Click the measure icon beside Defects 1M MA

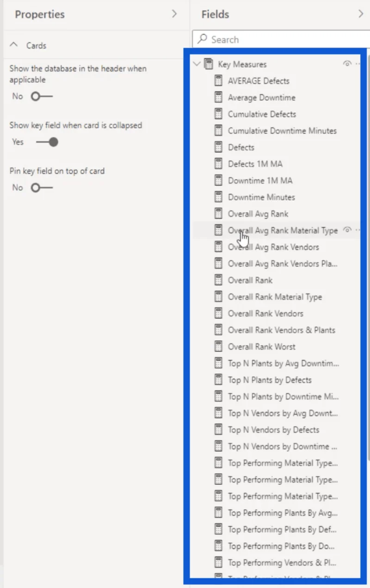click(x=219, y=163)
